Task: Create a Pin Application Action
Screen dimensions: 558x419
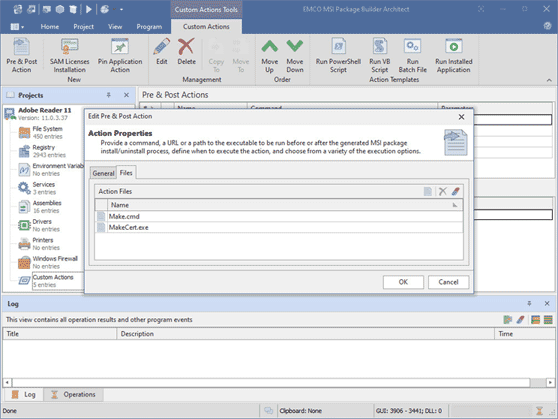Action: [x=120, y=56]
